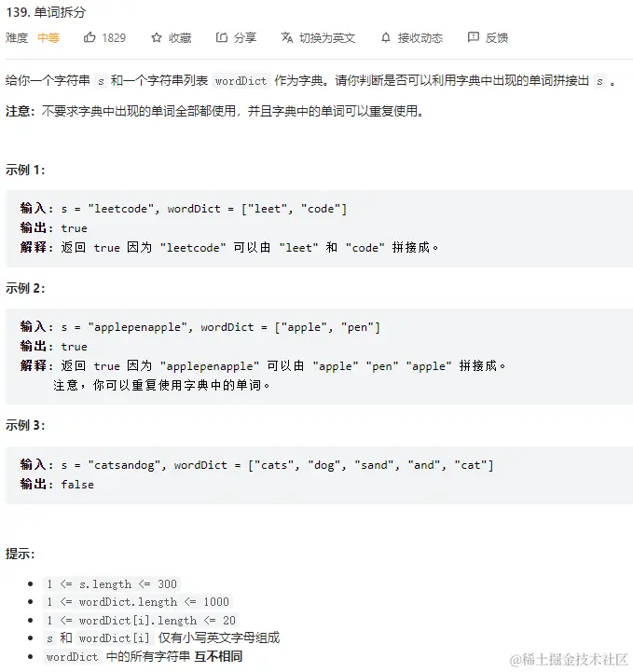Click the output false line
Screen dimensions: 633x672
click(x=57, y=485)
